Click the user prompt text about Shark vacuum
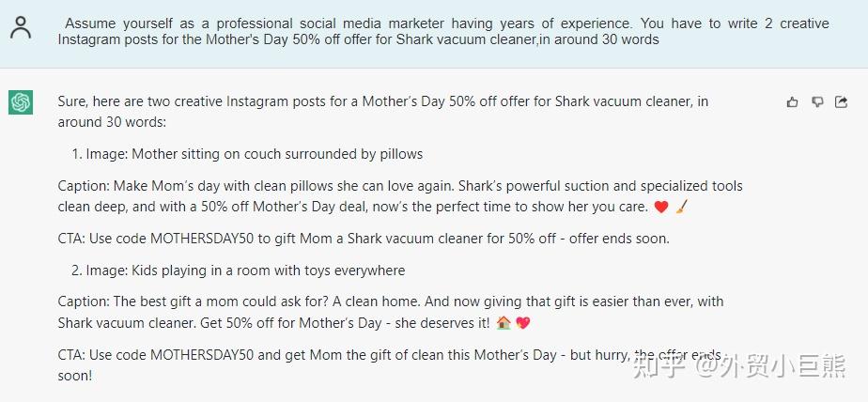868x402 pixels. click(442, 31)
